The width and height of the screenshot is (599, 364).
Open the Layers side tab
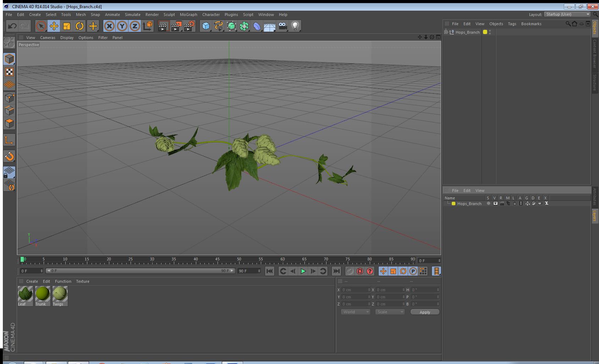click(x=595, y=215)
